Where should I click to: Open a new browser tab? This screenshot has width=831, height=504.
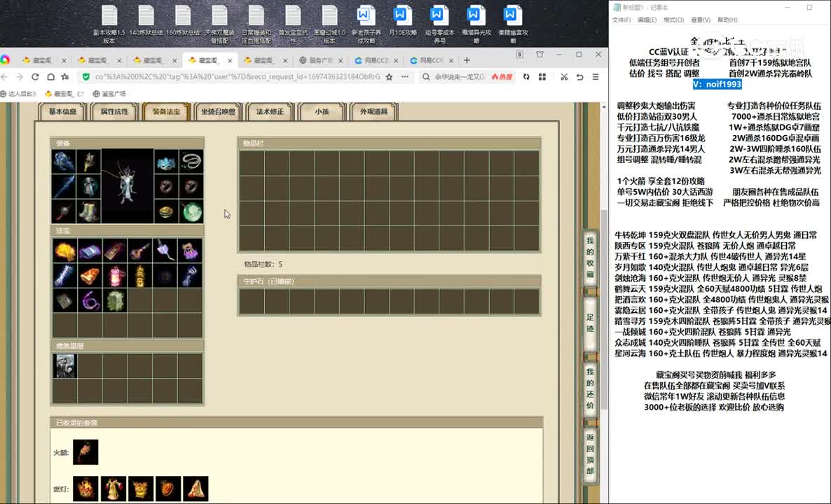coord(467,60)
